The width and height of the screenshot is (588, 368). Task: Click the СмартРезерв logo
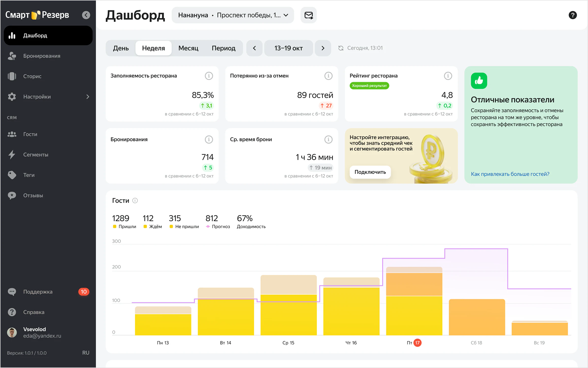coord(37,15)
